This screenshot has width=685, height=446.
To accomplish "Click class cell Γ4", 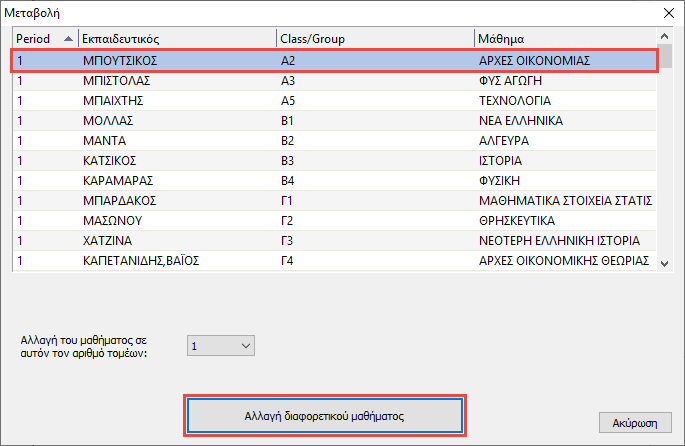I will [287, 261].
